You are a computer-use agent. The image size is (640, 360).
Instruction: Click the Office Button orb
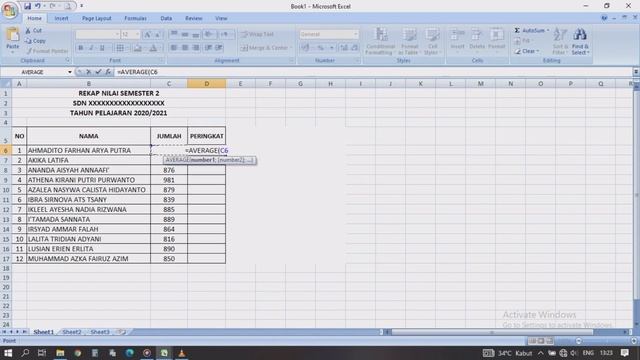click(9, 10)
